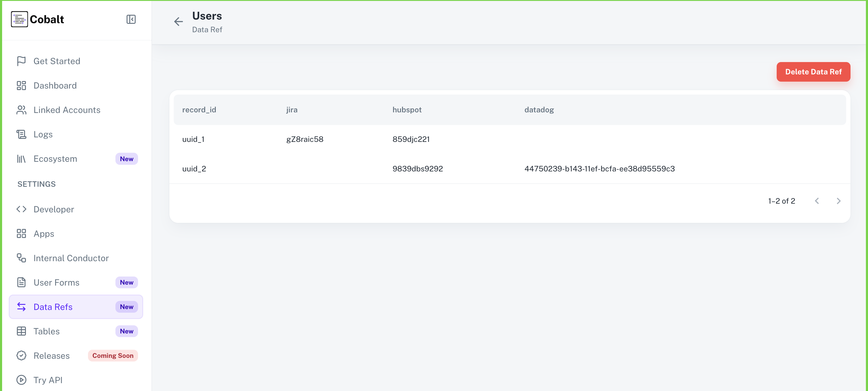
Task: Collapse the sidebar using the panel icon
Action: point(131,19)
